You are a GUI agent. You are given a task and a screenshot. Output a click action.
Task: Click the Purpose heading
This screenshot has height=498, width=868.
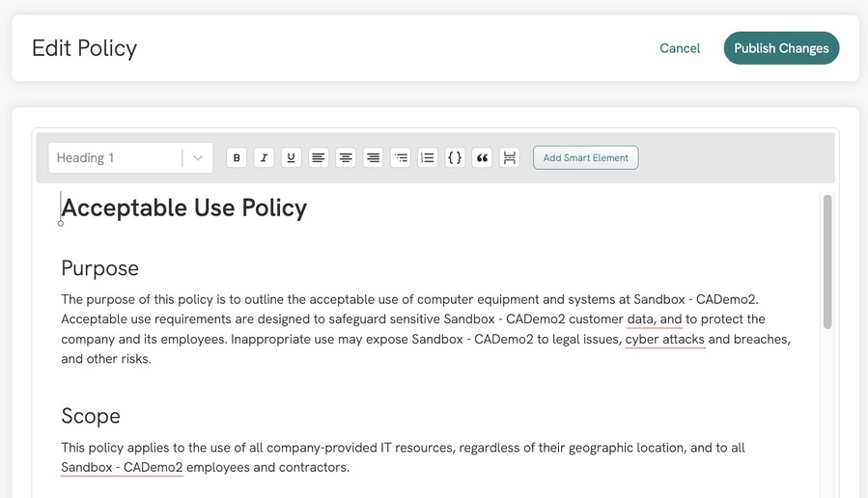click(x=99, y=268)
